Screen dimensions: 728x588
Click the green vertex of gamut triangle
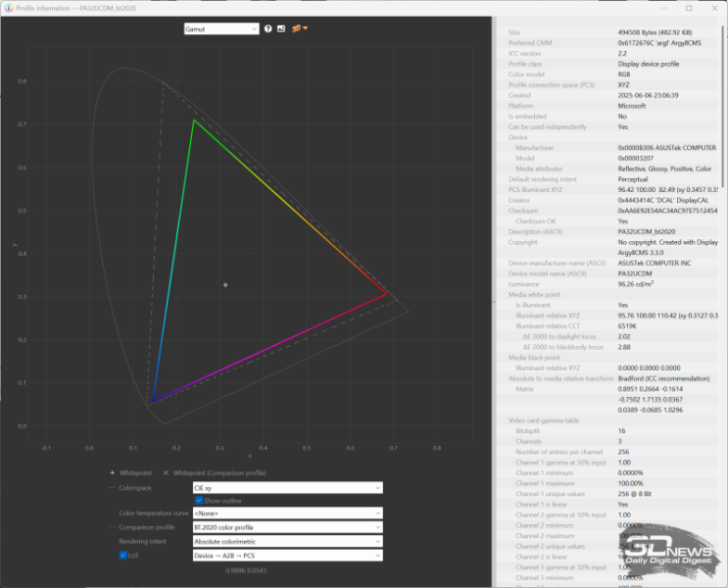pyautogui.click(x=194, y=120)
